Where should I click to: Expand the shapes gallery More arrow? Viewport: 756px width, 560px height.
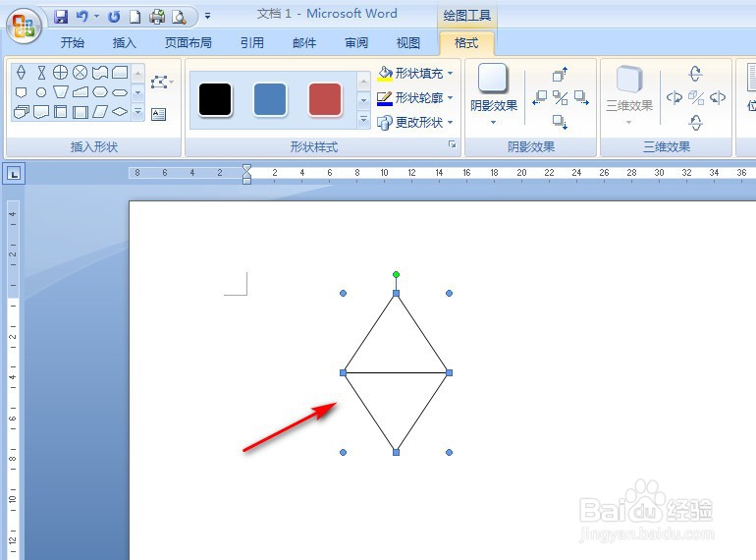point(137,112)
